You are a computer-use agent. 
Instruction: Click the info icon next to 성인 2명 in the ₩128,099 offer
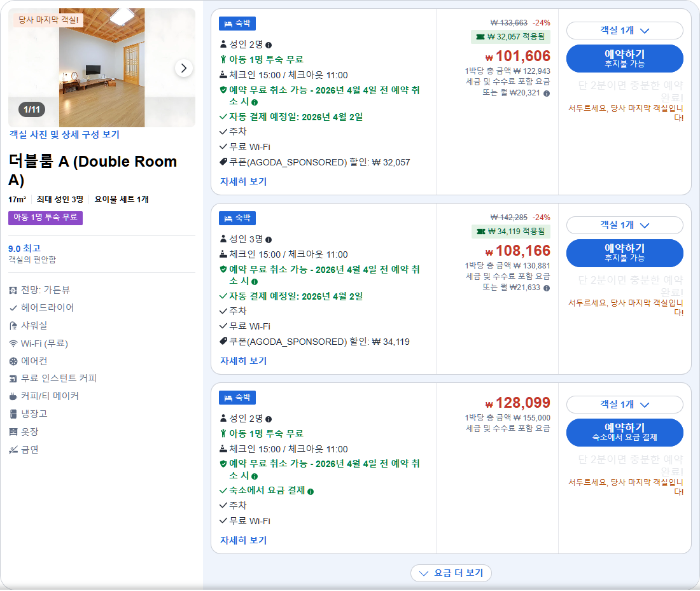[269, 419]
